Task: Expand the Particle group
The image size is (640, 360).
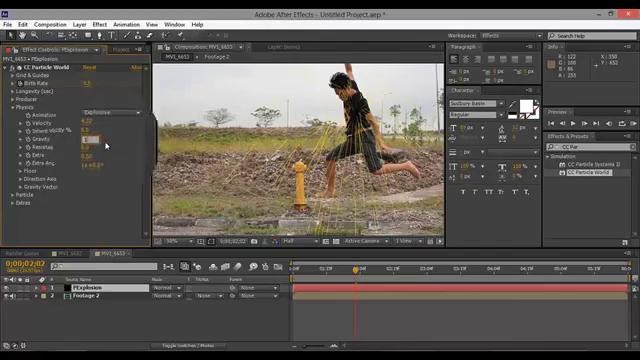Action: pos(12,195)
